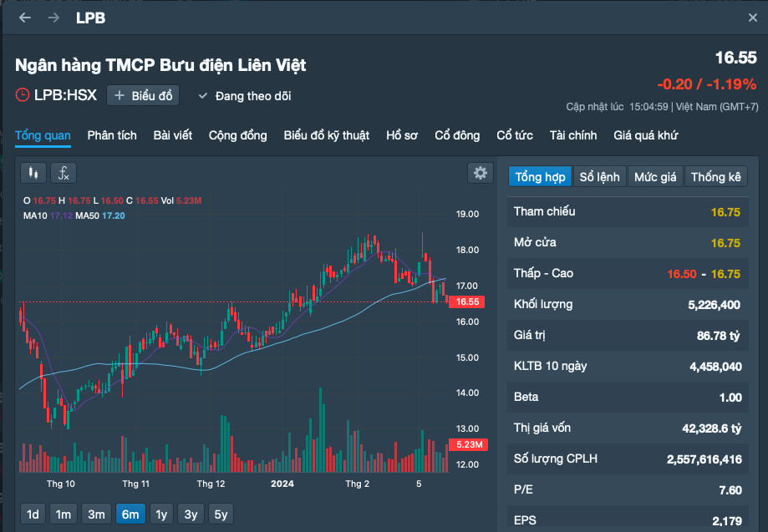Set chart range to 1y
Viewport: 768px width, 532px height.
coord(161,514)
